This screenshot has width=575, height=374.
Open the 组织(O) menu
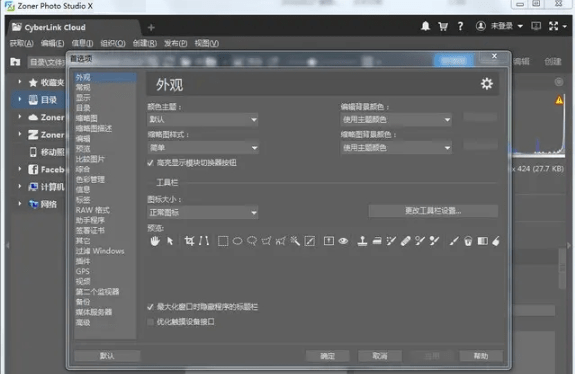[x=113, y=43]
